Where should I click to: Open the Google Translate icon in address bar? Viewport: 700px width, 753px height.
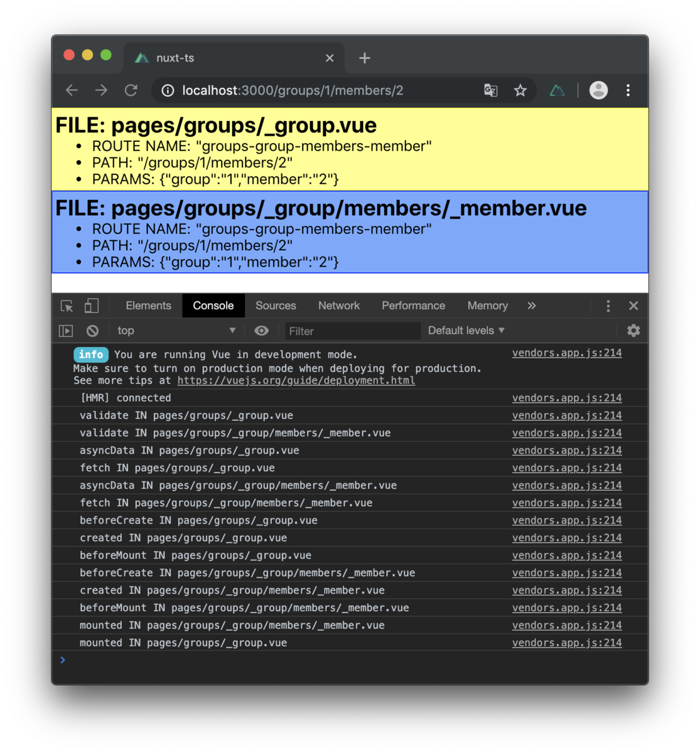tap(491, 90)
